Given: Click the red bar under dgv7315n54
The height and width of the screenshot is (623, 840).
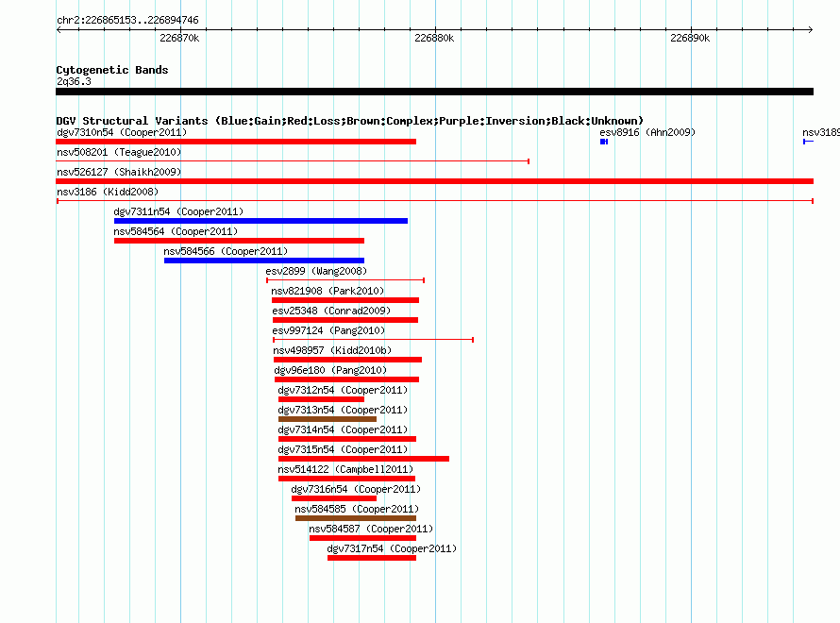Looking at the screenshot, I should click(363, 459).
